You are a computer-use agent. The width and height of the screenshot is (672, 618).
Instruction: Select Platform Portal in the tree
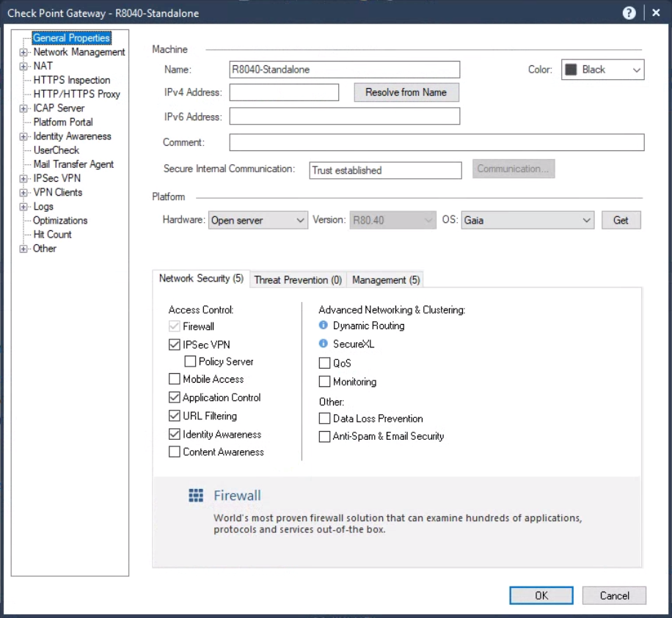[63, 122]
